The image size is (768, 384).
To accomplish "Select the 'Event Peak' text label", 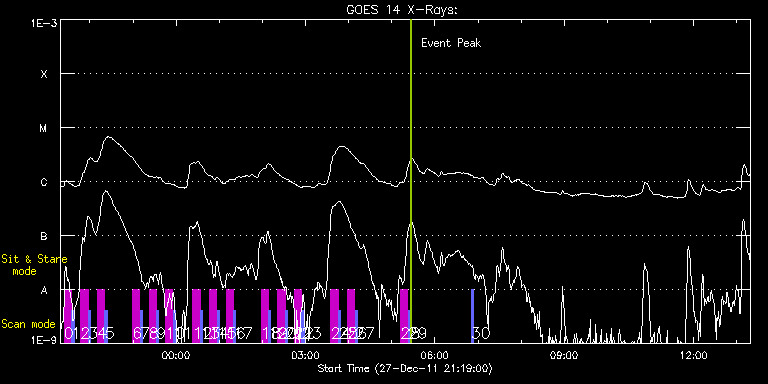I will coord(451,43).
